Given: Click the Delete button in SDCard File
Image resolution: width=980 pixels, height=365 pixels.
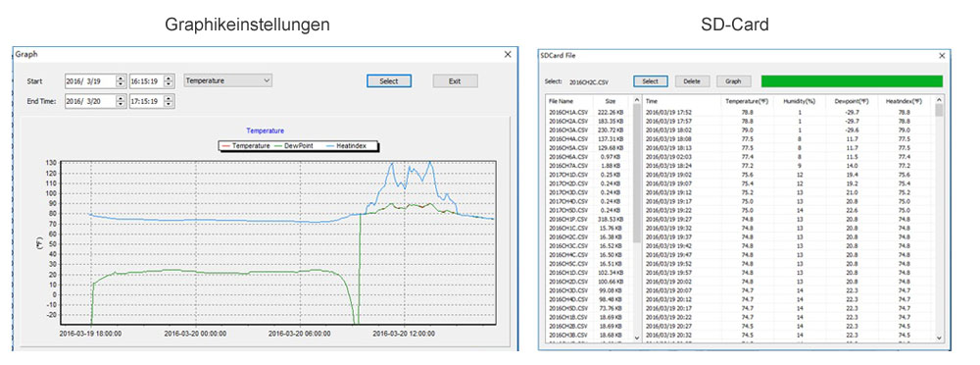Looking at the screenshot, I should click(x=692, y=81).
